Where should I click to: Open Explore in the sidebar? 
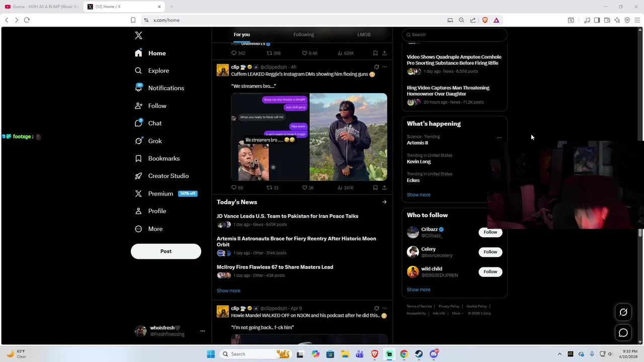152,71
